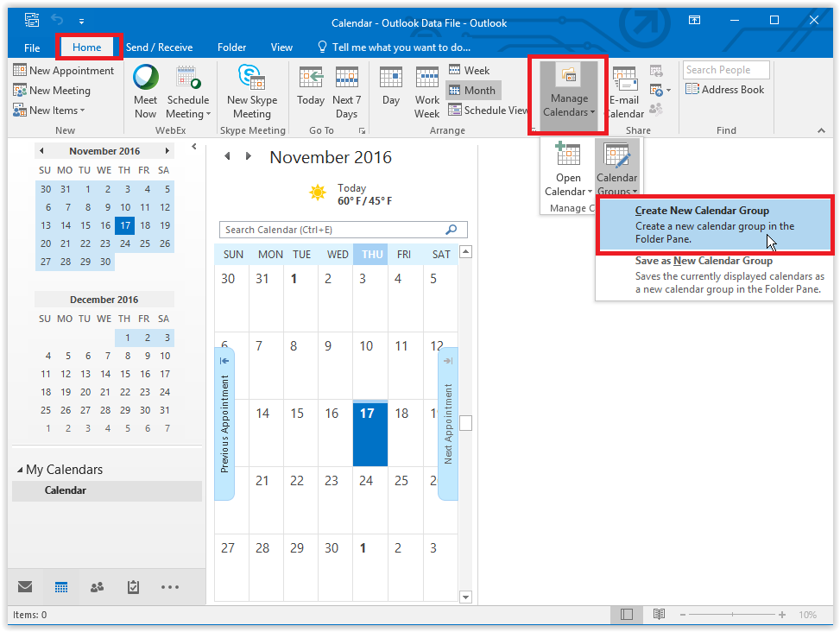Click the Next Appointment bar

coord(448,423)
